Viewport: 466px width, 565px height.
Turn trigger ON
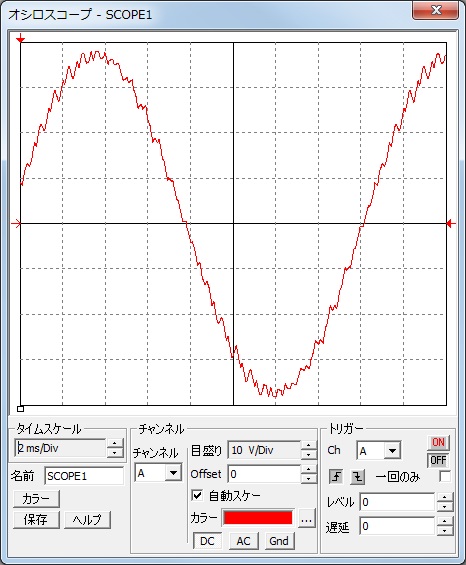tap(438, 442)
